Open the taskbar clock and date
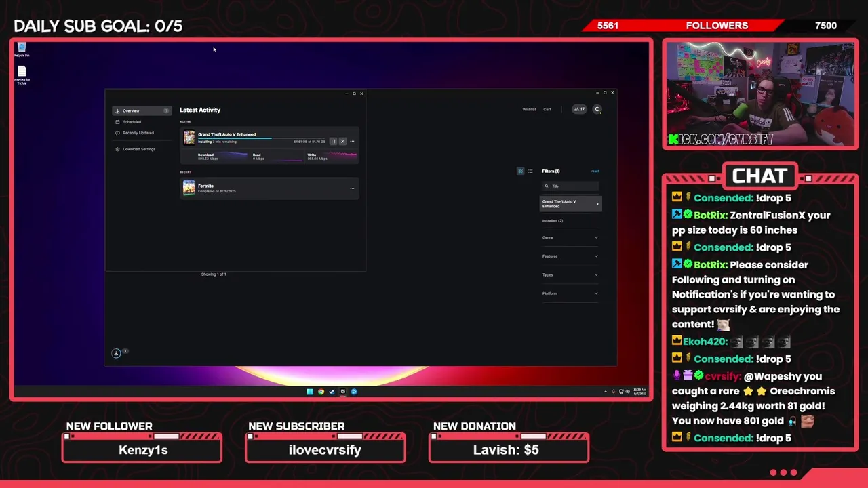This screenshot has width=868, height=488. (640, 392)
